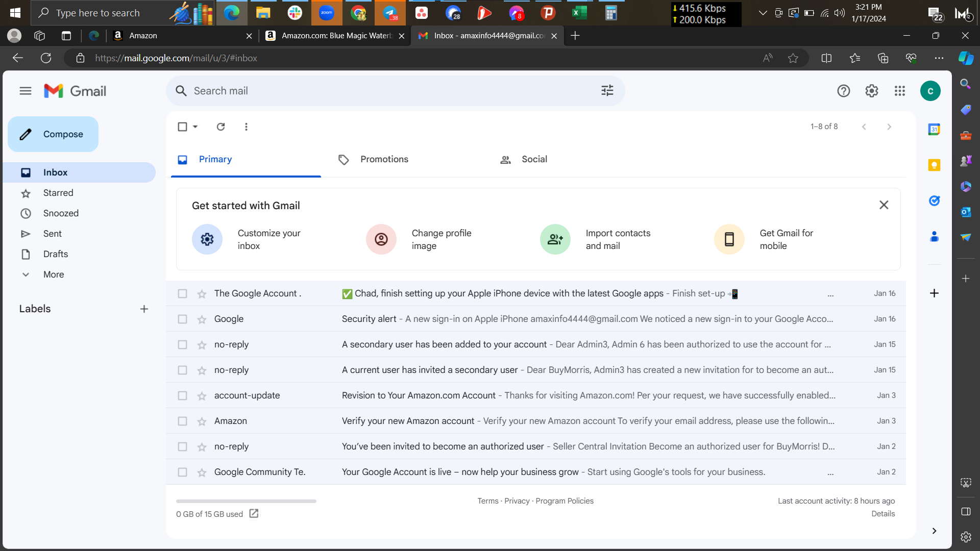
Task: Open the inbox toolbar More options menu
Action: (x=246, y=127)
